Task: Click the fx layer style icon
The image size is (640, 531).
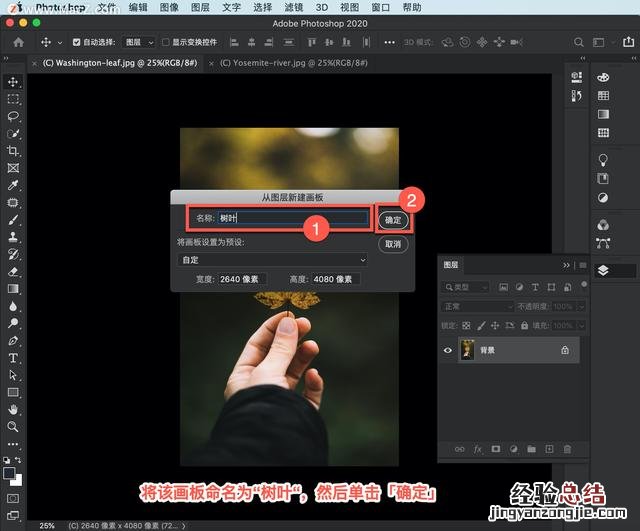Action: (478, 450)
